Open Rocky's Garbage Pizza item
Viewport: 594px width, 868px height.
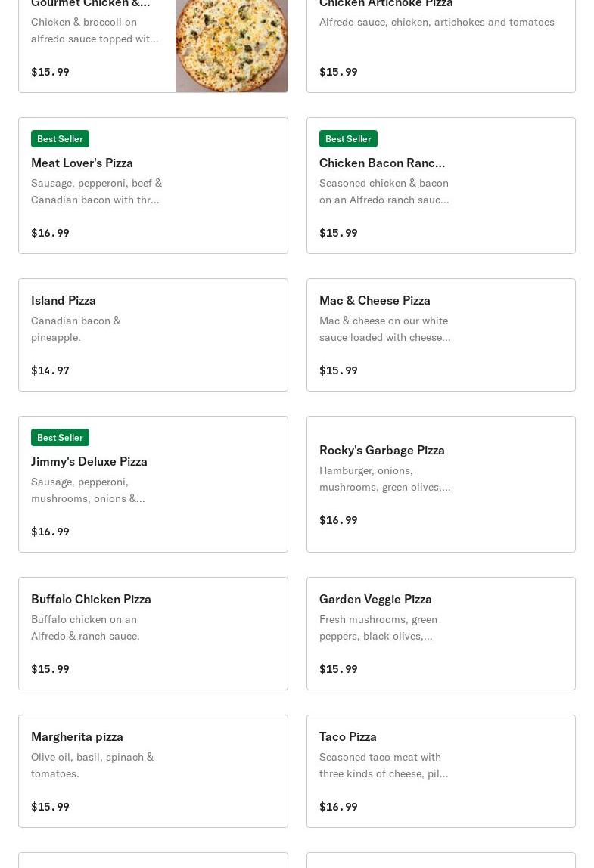[382, 450]
